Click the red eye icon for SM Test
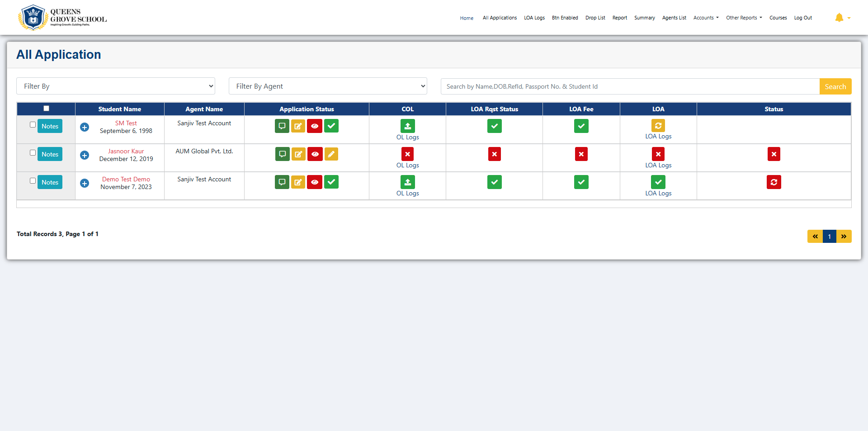This screenshot has width=868, height=431. [315, 126]
